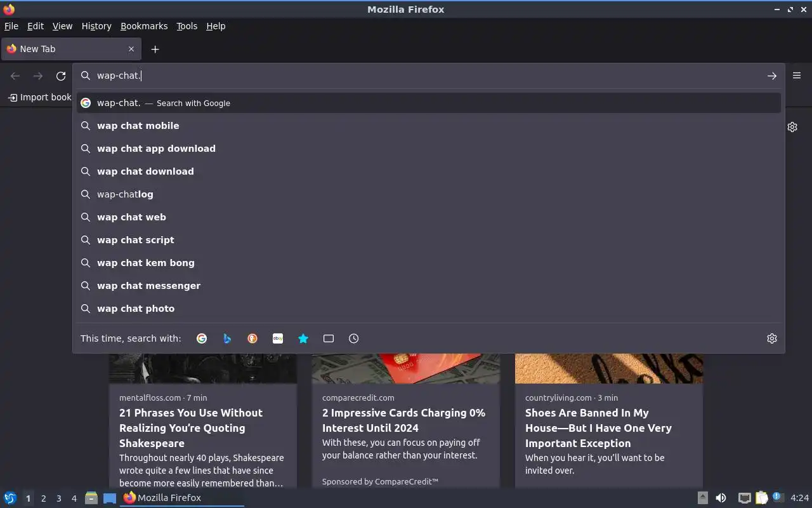Select the New Tab tab
This screenshot has height=508, width=812.
point(71,49)
